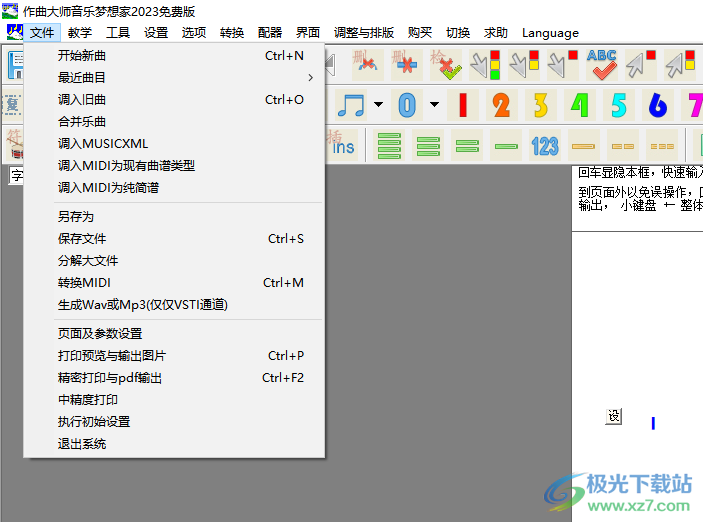This screenshot has width=703, height=522.
Task: Select the orange number 2 note
Action: point(502,105)
